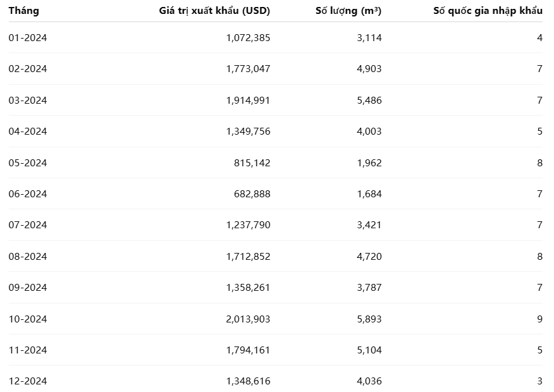Screen dimensions: 554x392
Task: Select export value 815,142
Action: click(x=252, y=163)
